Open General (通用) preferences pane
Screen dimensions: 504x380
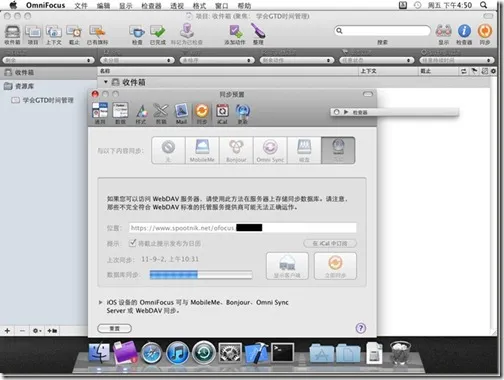[x=100, y=113]
